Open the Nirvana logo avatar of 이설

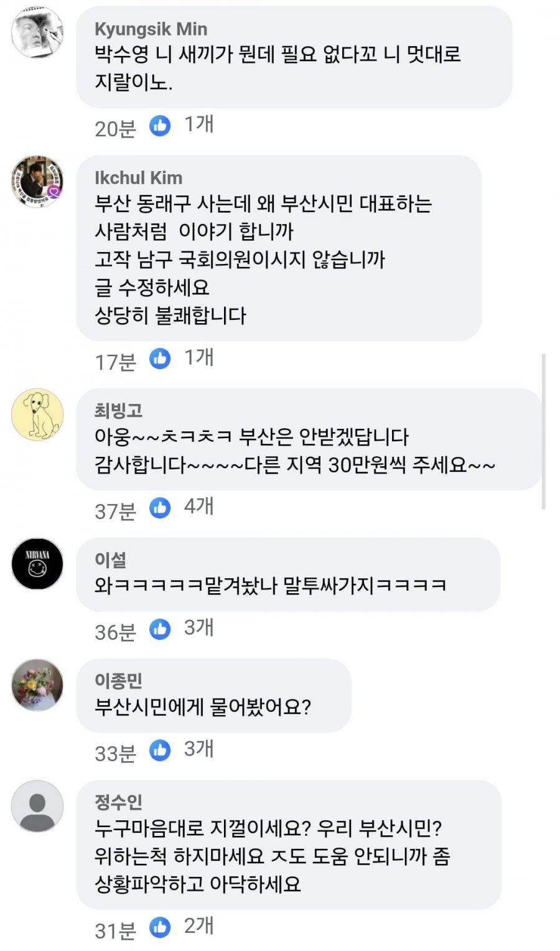(x=37, y=564)
